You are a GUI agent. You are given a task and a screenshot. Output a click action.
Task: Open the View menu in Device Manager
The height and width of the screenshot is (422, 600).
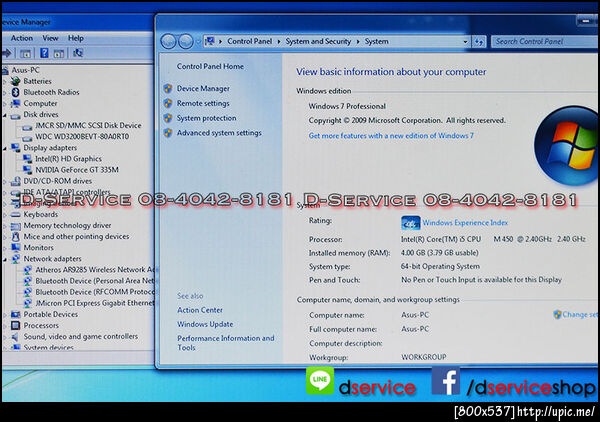51,38
